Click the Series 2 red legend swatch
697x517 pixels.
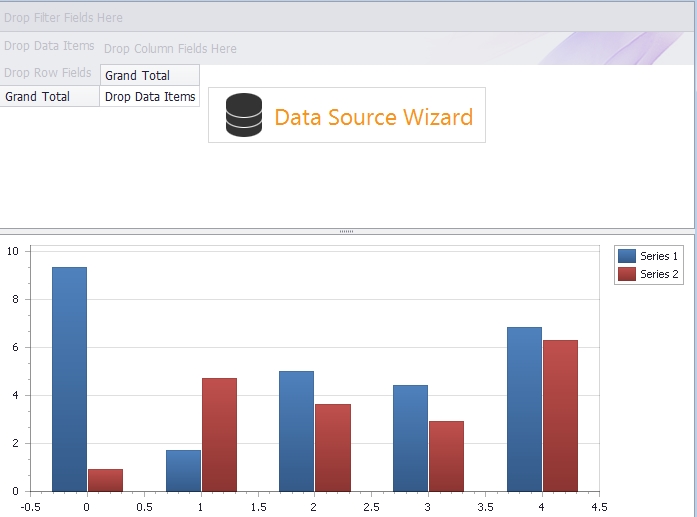[x=627, y=274]
